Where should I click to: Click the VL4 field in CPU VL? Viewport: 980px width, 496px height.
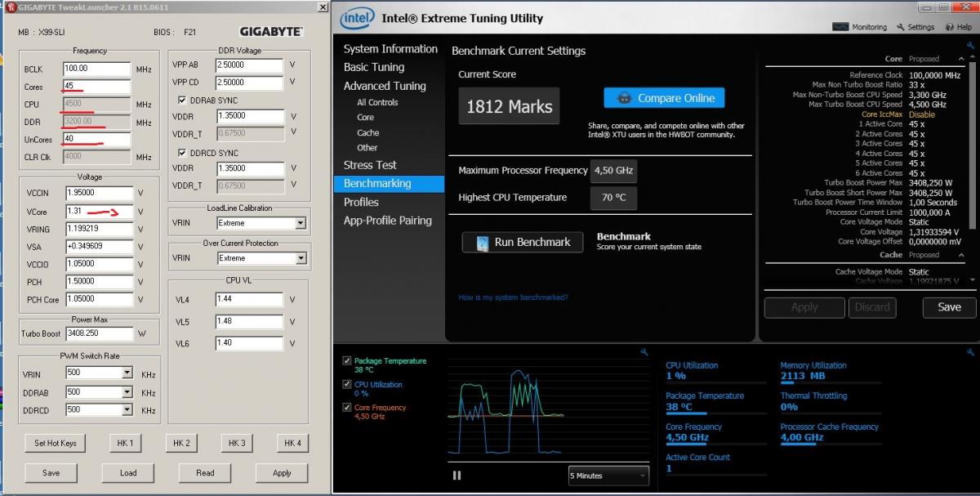pos(249,299)
